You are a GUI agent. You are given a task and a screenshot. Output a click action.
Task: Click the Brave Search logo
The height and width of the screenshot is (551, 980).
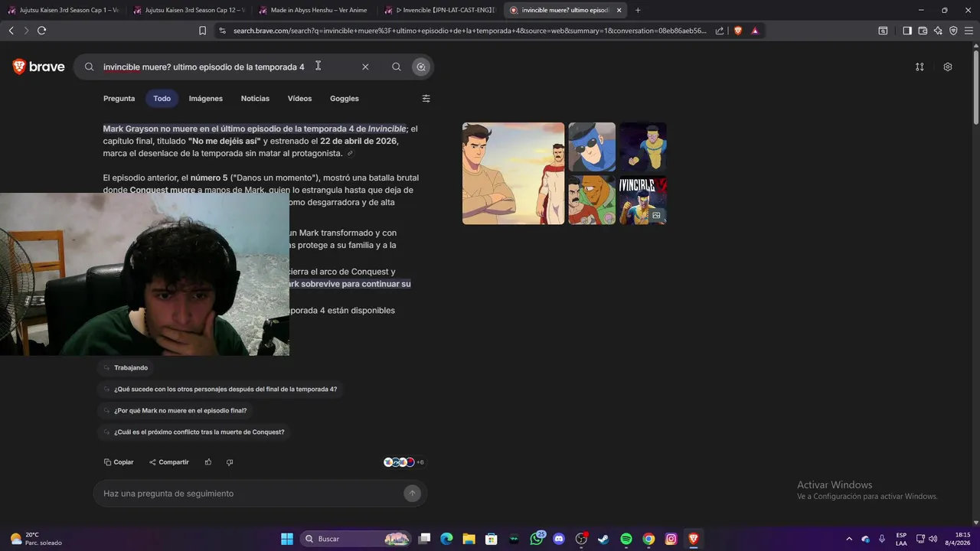pyautogui.click(x=38, y=67)
